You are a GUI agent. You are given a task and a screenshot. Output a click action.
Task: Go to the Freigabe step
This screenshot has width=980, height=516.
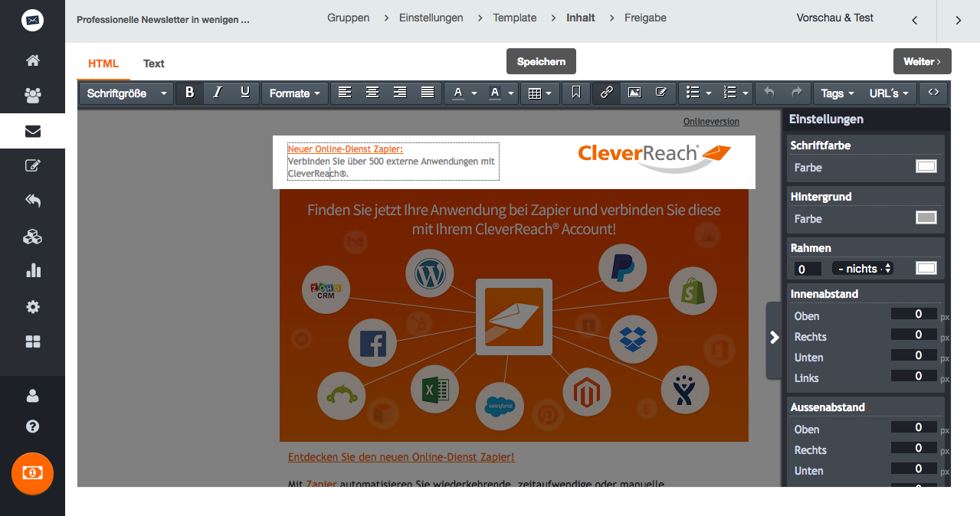pyautogui.click(x=645, y=18)
